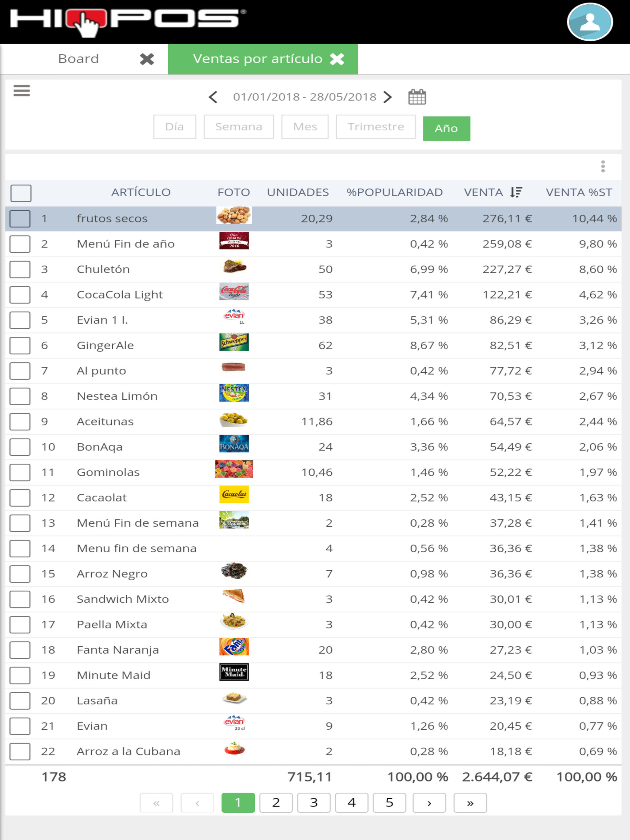Screen dimensions: 630x840
Task: Select Mes period filter
Action: click(x=305, y=127)
